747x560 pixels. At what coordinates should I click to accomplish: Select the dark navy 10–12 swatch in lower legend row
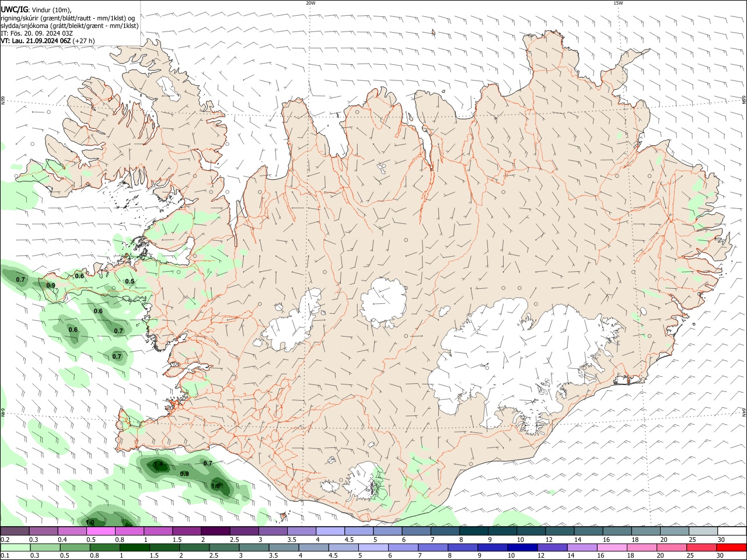tap(523, 547)
